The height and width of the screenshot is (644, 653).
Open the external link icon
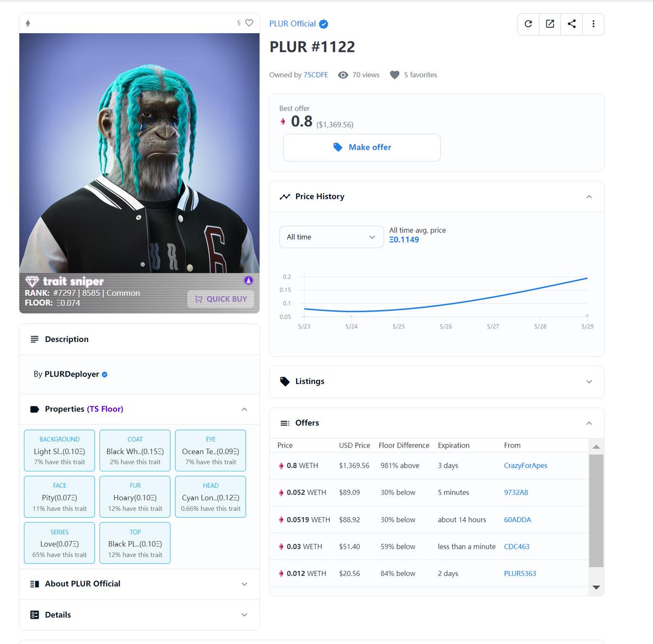[x=550, y=24]
